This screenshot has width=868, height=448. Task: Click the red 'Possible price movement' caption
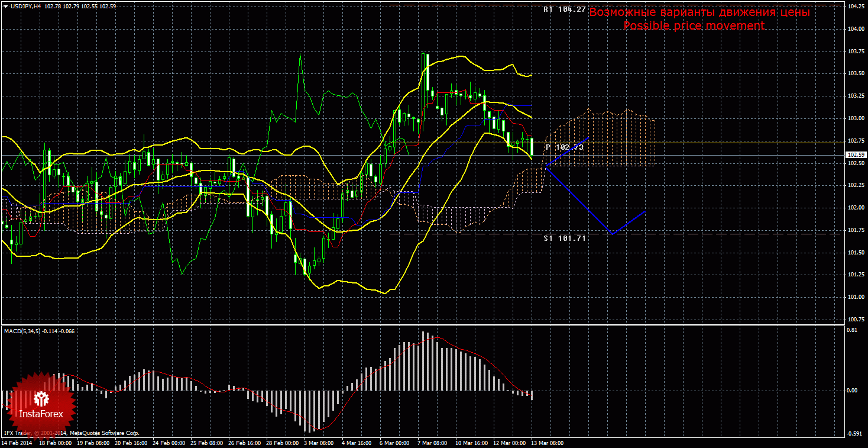(x=694, y=25)
